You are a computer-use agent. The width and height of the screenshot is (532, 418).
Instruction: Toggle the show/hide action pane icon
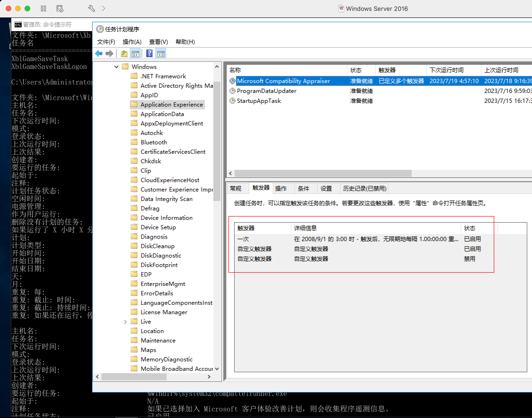[161, 53]
